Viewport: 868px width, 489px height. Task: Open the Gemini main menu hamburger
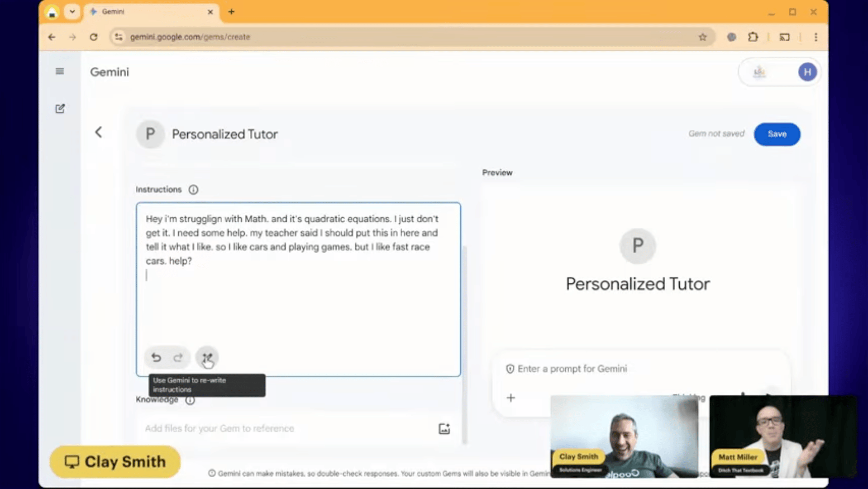[60, 72]
